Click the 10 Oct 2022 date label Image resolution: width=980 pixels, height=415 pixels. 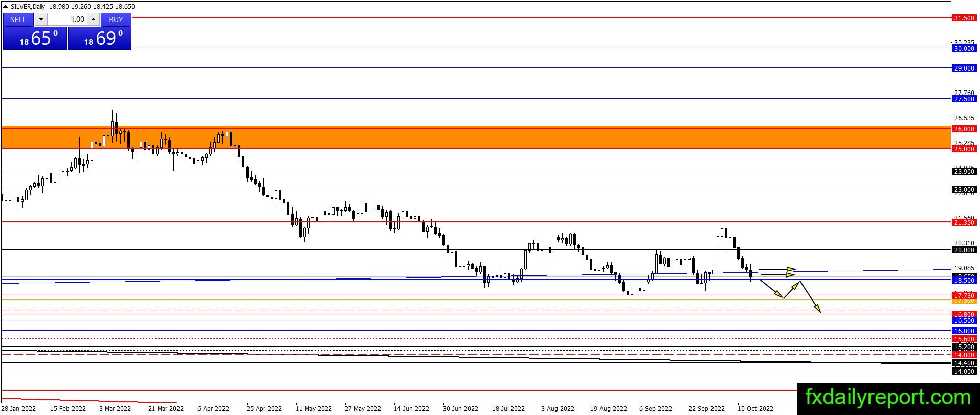[755, 408]
